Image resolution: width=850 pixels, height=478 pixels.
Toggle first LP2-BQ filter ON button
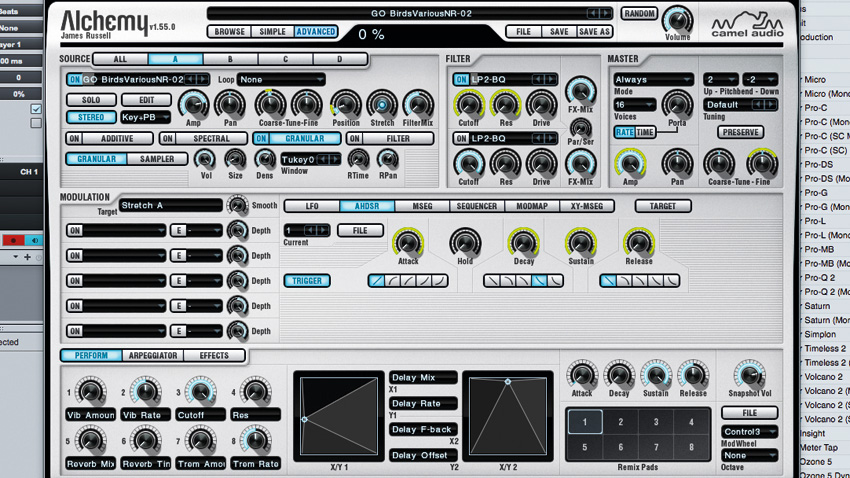[461, 80]
